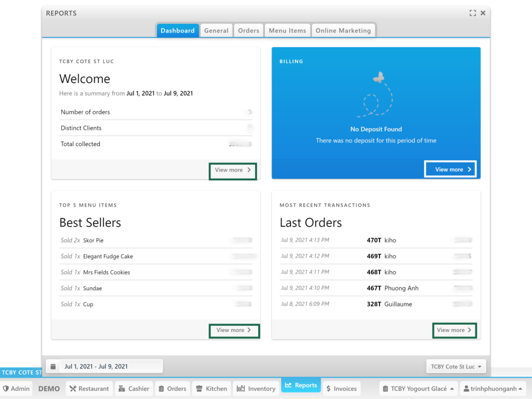Click View more under Best Sellers
Viewport: 532px width, 399px height.
point(233,330)
